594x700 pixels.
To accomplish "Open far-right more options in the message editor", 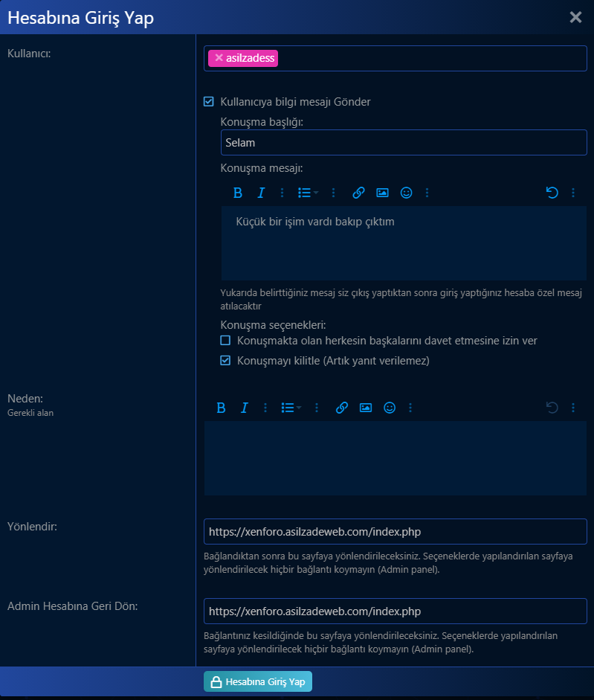I will [x=573, y=193].
